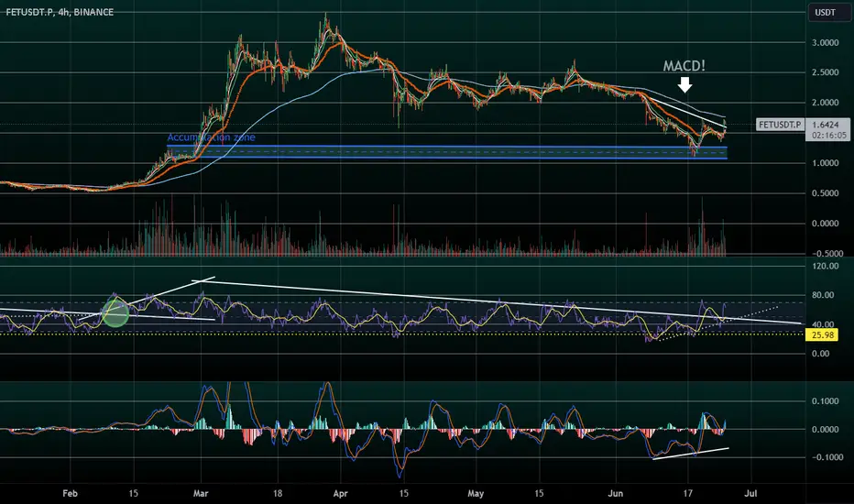Click the 0.1000 MACD axis label
854x504 pixels.
pyautogui.click(x=825, y=401)
